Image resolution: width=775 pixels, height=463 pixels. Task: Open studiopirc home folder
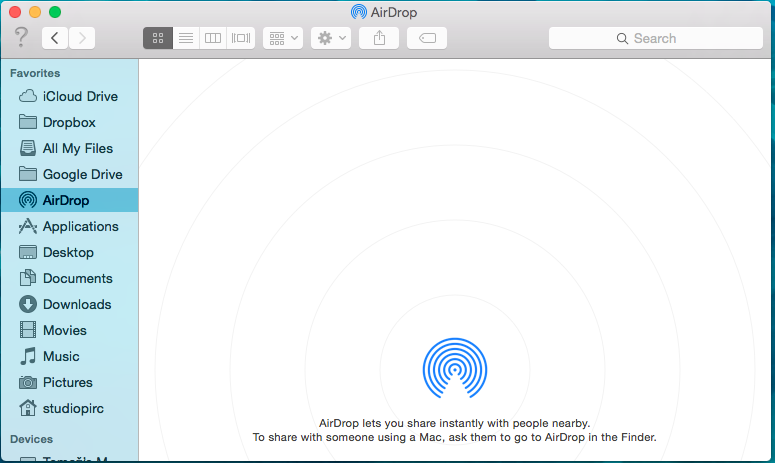pos(69,408)
